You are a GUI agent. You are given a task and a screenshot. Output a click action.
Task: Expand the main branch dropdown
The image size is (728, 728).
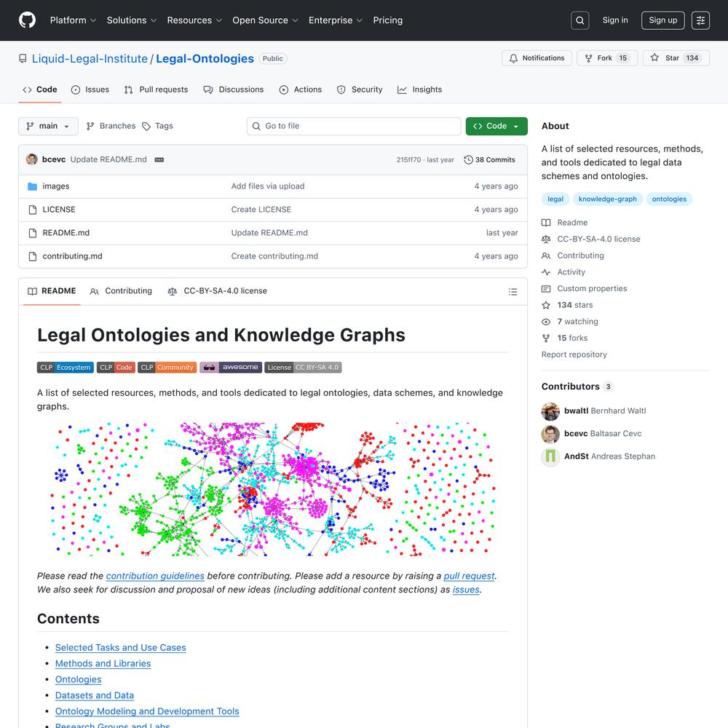48,126
